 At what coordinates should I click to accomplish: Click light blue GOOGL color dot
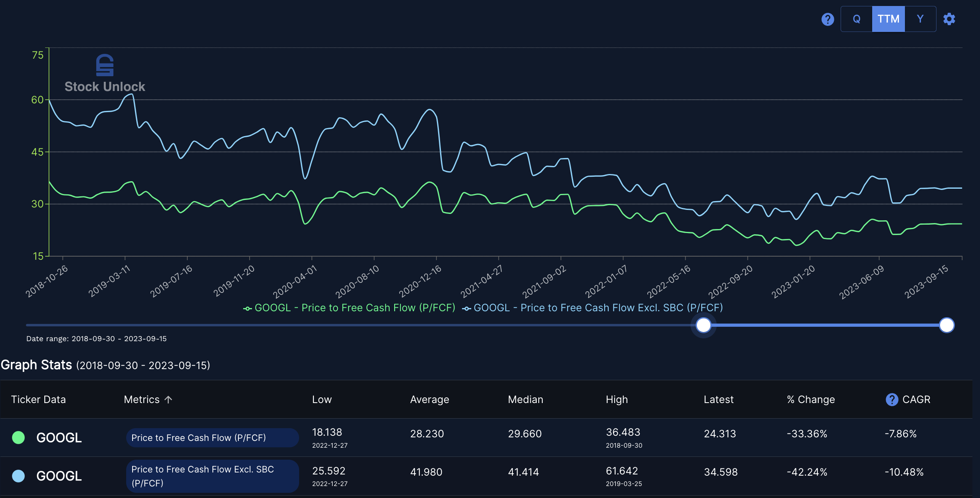[18, 476]
